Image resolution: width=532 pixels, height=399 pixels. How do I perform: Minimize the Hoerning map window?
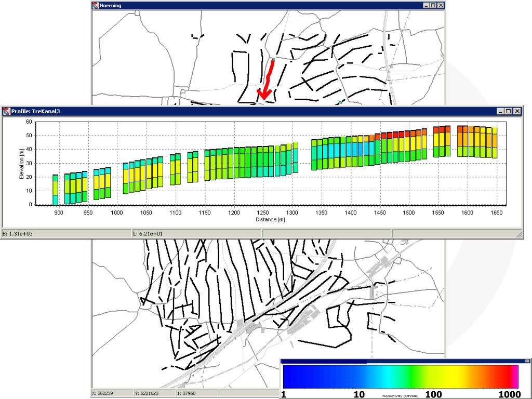pyautogui.click(x=427, y=5)
